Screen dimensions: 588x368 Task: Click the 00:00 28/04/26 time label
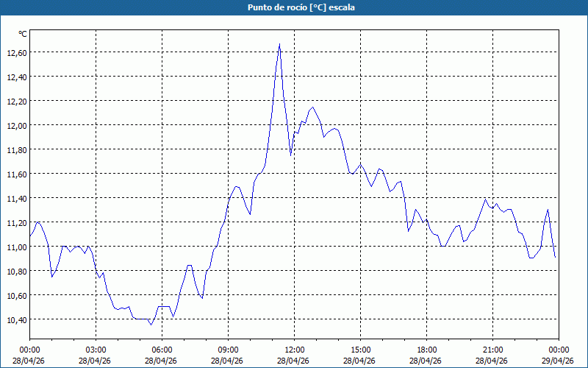point(29,355)
